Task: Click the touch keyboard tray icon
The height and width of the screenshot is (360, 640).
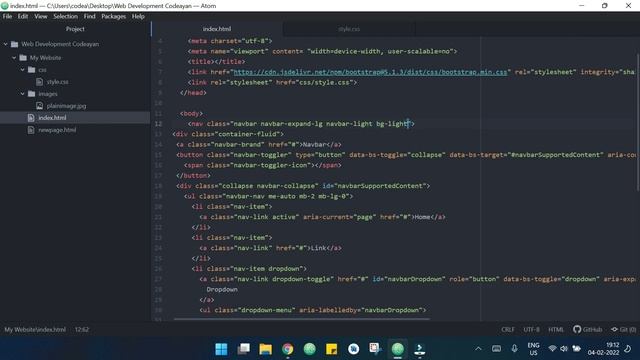Action: pyautogui.click(x=496, y=349)
